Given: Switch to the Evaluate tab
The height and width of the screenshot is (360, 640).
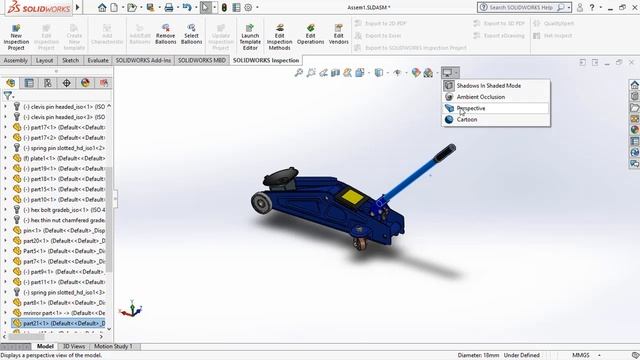Looking at the screenshot, I should click(x=98, y=60).
